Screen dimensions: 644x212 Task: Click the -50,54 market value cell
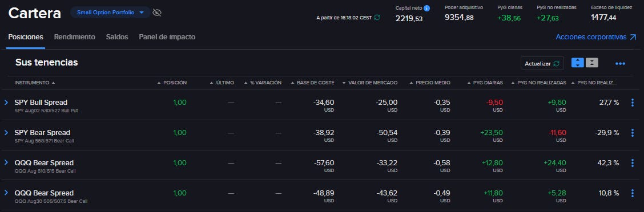387,132
